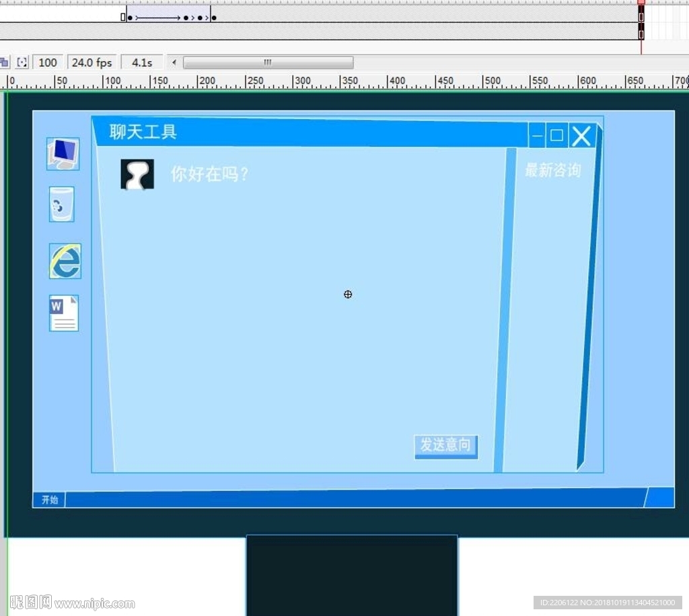Click the Modify Markers bracket icon

click(22, 63)
